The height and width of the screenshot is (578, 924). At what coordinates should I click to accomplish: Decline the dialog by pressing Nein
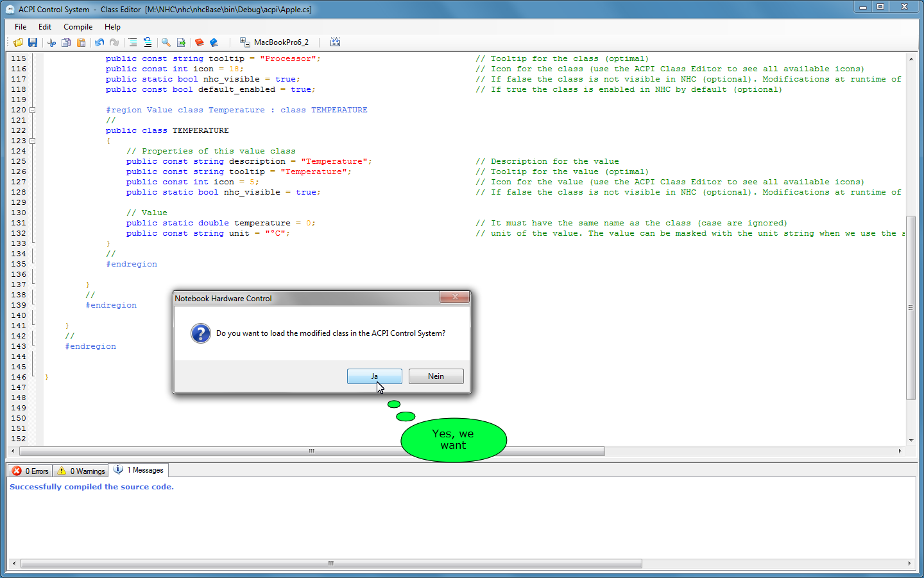[436, 376]
